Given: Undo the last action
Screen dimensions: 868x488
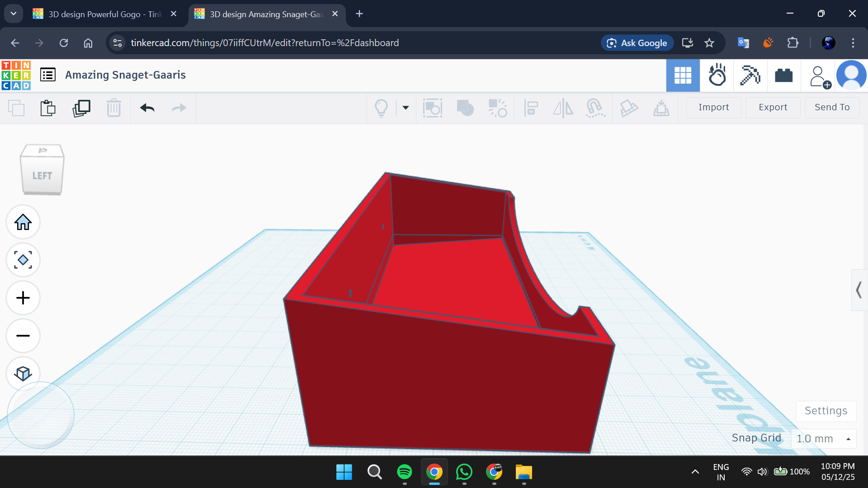Looking at the screenshot, I should pyautogui.click(x=147, y=108).
